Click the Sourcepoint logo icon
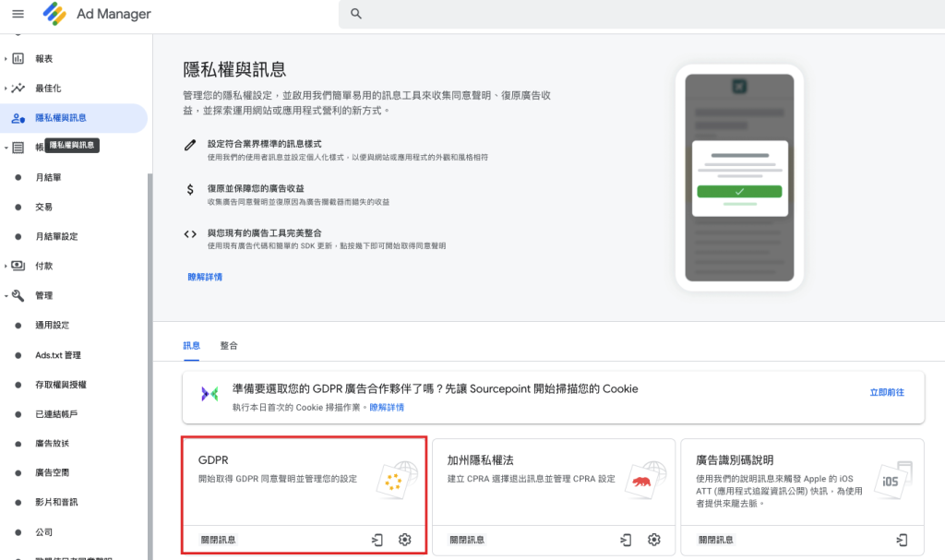Viewport: 945px width, 560px height. [x=209, y=394]
